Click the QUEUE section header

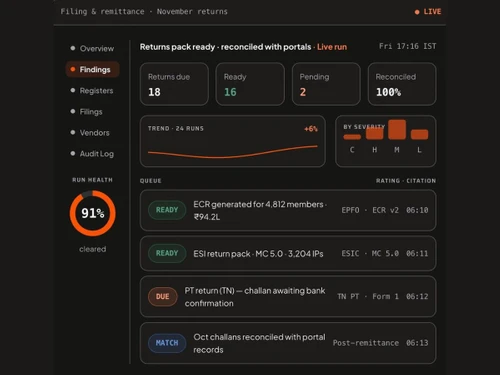[151, 181]
